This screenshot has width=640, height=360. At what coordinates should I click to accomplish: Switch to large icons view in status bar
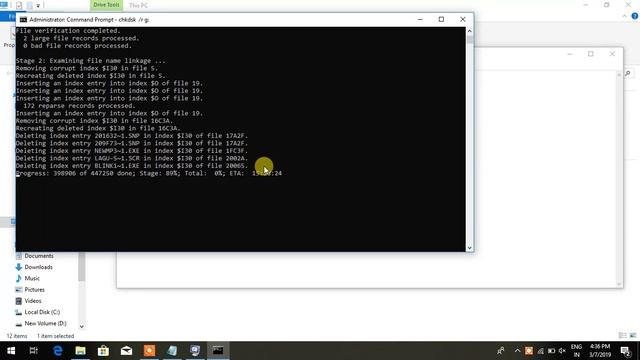click(x=633, y=336)
